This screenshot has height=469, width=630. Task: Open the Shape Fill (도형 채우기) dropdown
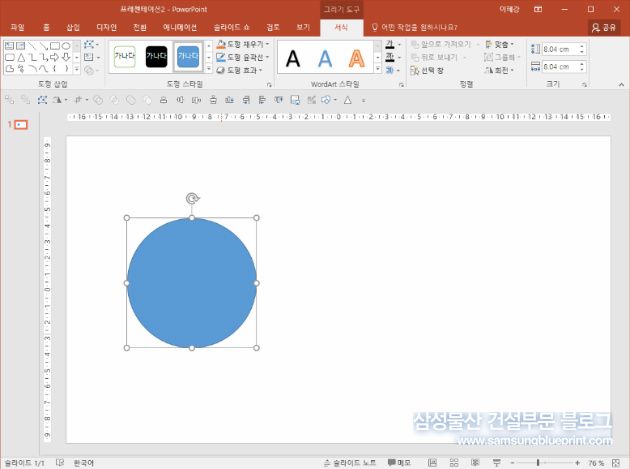point(243,44)
